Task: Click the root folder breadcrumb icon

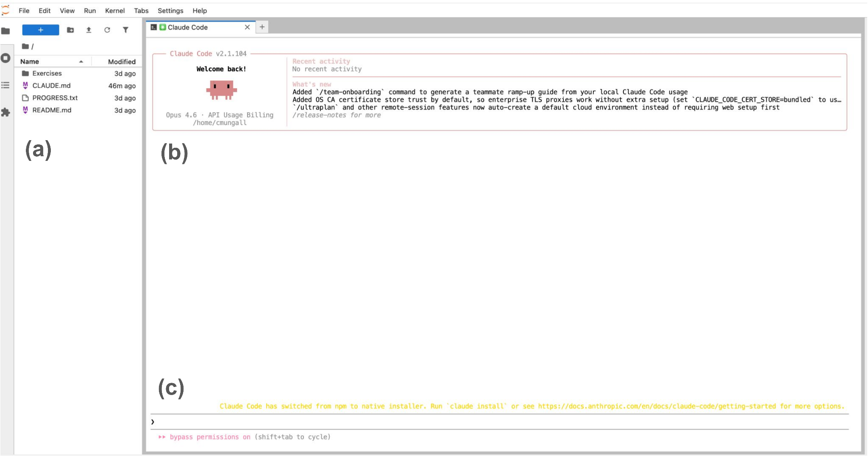Action: (25, 46)
